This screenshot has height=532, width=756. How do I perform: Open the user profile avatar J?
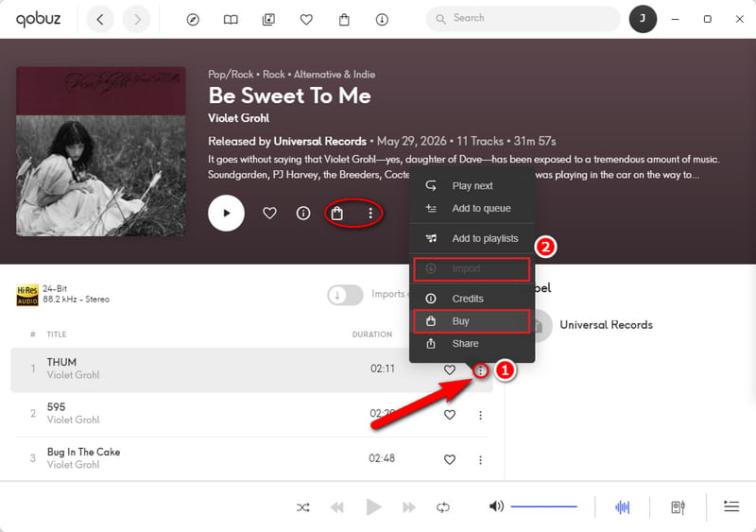(643, 19)
